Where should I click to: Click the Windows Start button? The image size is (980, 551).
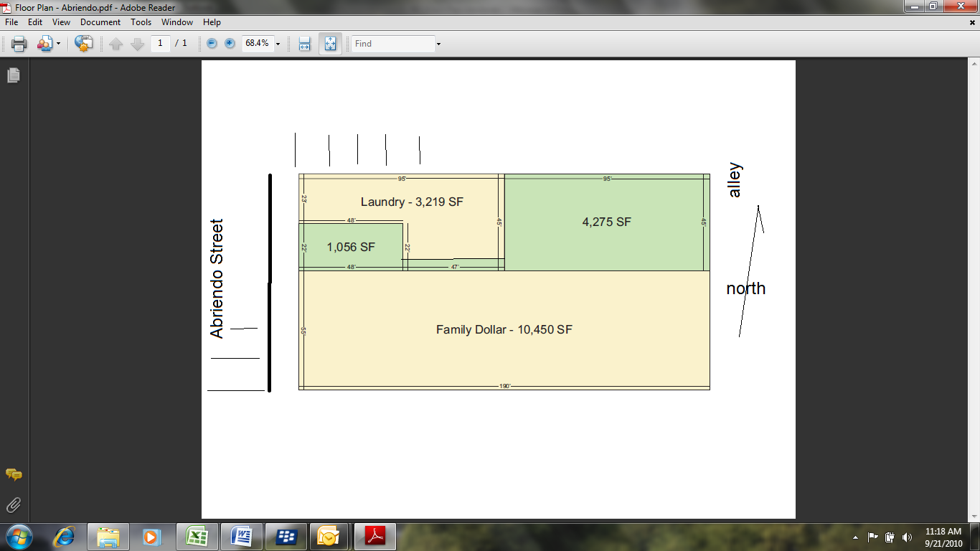(19, 537)
